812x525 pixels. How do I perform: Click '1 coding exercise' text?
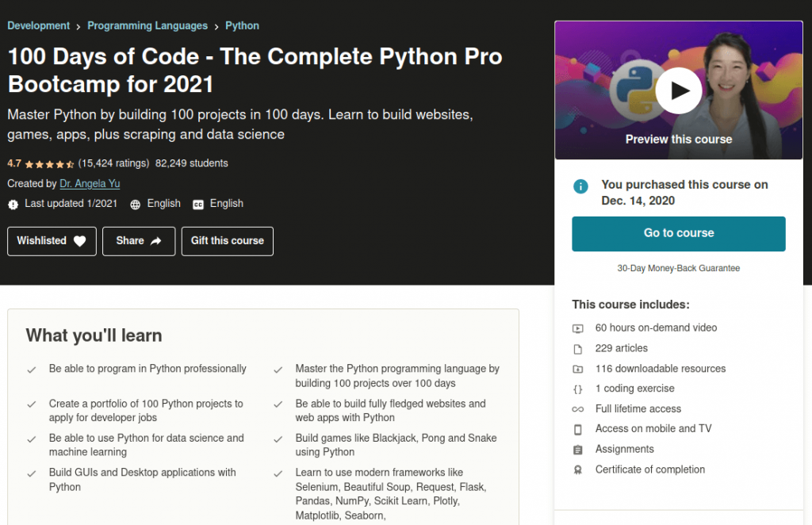click(x=635, y=389)
